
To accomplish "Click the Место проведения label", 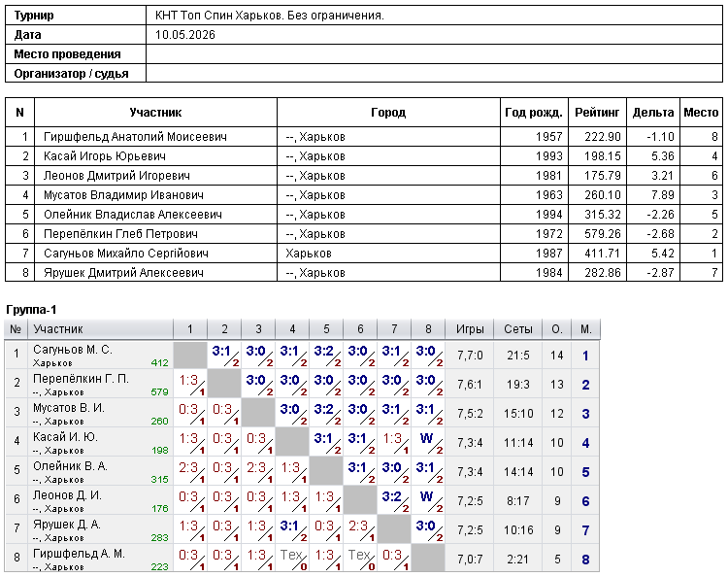I will coord(67,54).
